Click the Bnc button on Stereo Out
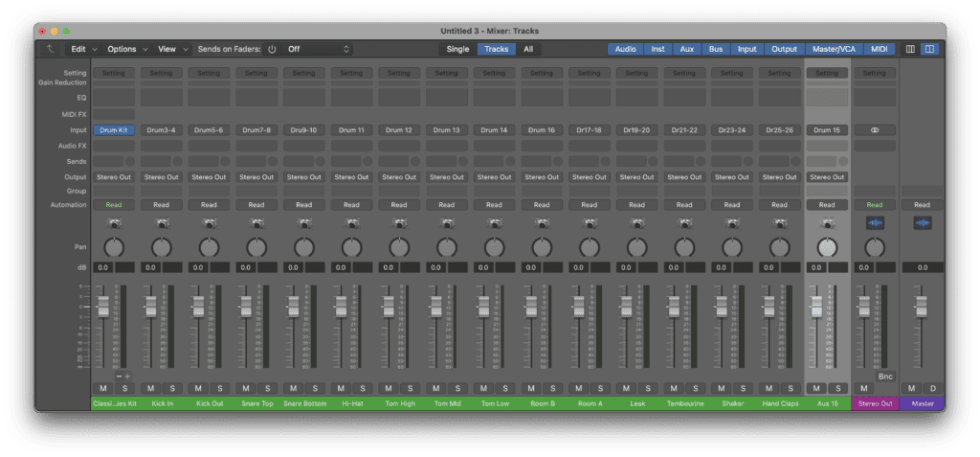The width and height of the screenshot is (980, 457). pos(885,377)
